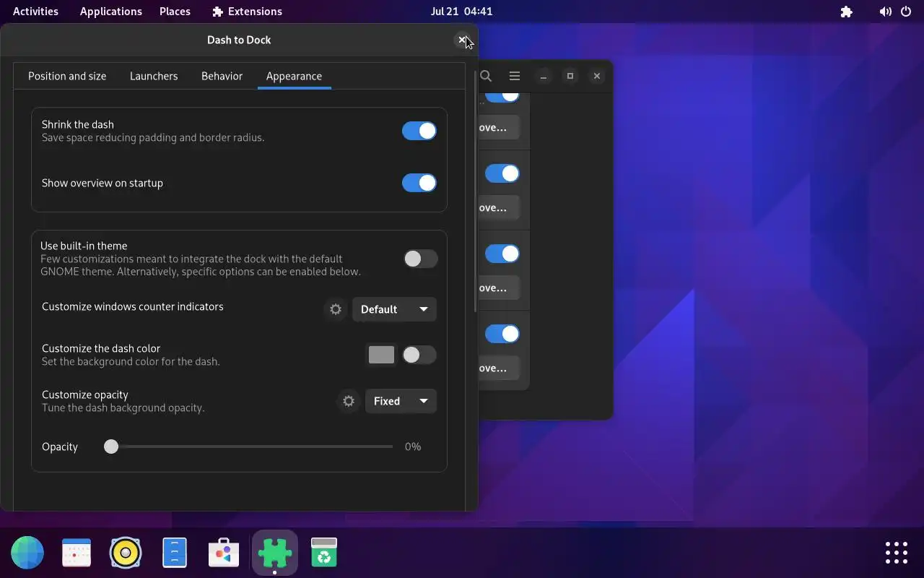Image resolution: width=924 pixels, height=578 pixels.
Task: Click the Customize windows counter indicators label
Action: click(x=133, y=306)
